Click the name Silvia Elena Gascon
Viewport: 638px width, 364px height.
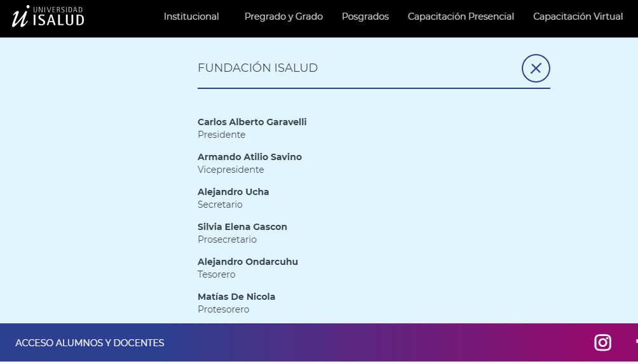[x=242, y=227]
